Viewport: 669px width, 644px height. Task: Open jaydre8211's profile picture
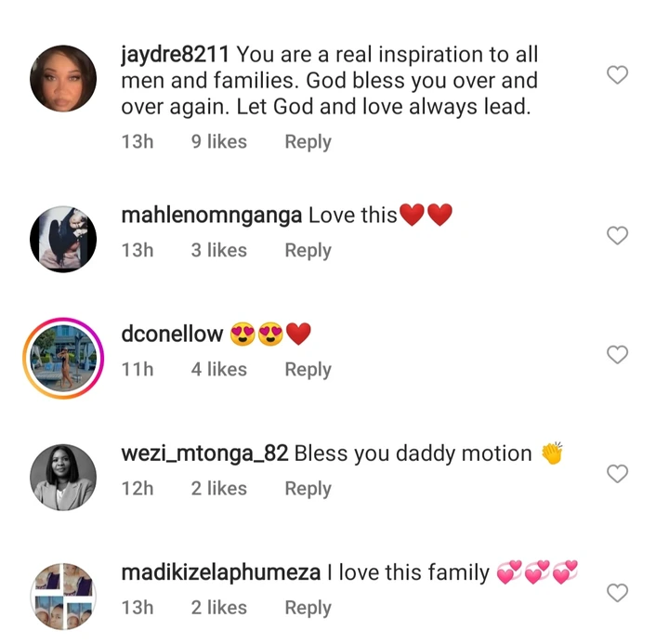(x=65, y=77)
